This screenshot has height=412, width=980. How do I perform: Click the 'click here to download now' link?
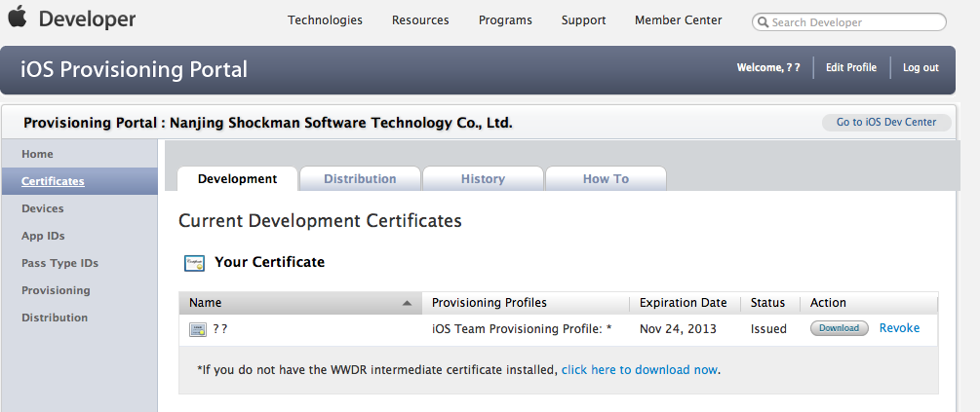pos(640,369)
